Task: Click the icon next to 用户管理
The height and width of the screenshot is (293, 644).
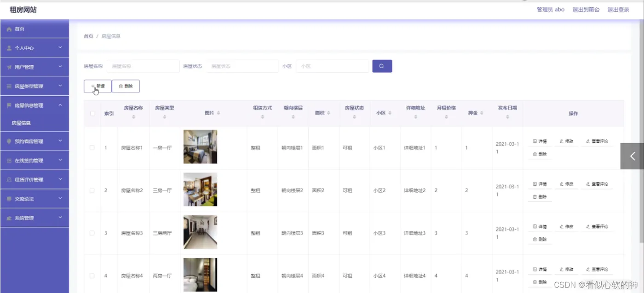Action: (9, 67)
